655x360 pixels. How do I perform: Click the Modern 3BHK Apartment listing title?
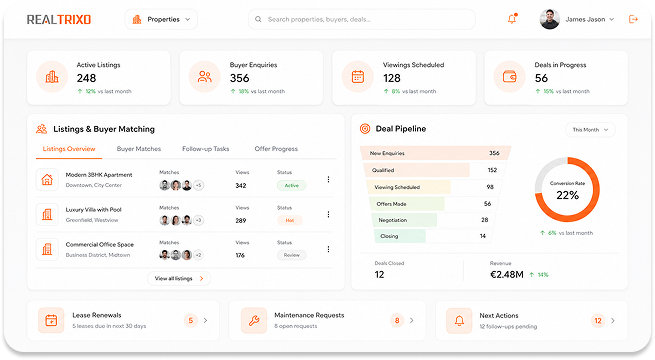coord(99,175)
